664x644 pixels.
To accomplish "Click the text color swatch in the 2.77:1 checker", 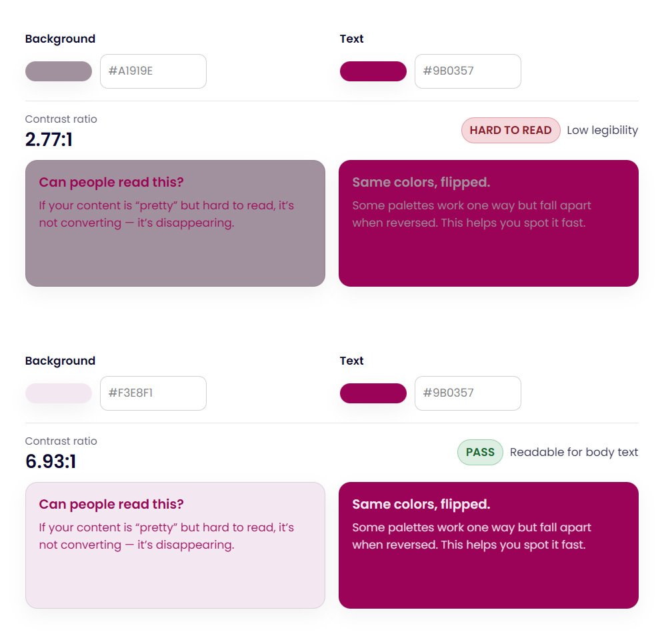I will click(373, 71).
